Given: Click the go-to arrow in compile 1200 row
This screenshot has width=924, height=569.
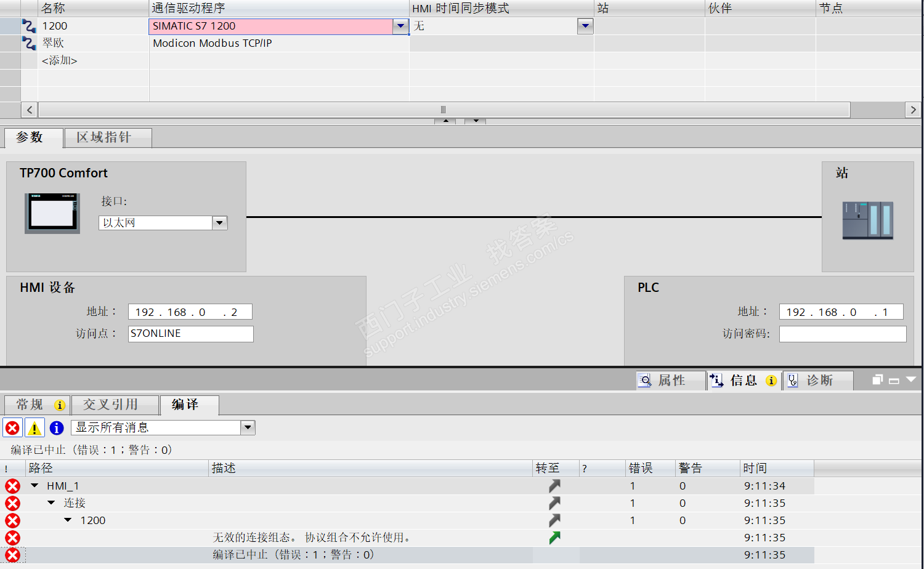Looking at the screenshot, I should pos(555,520).
